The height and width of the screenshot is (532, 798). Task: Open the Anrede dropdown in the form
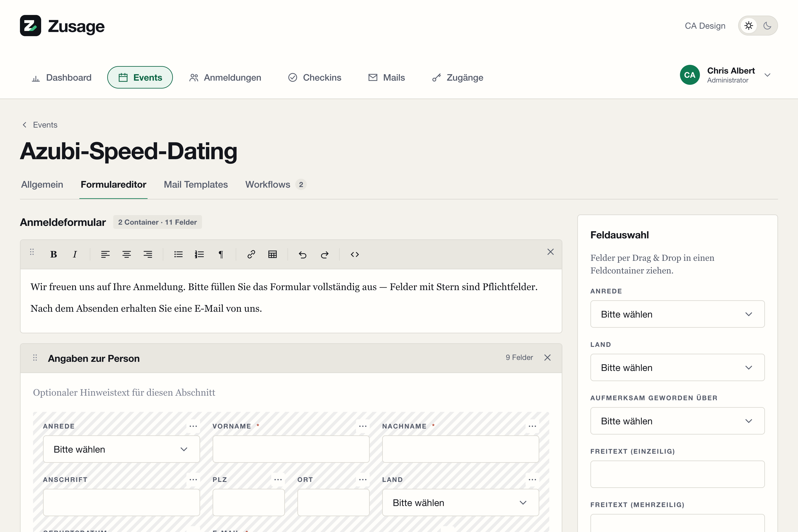[x=121, y=449]
